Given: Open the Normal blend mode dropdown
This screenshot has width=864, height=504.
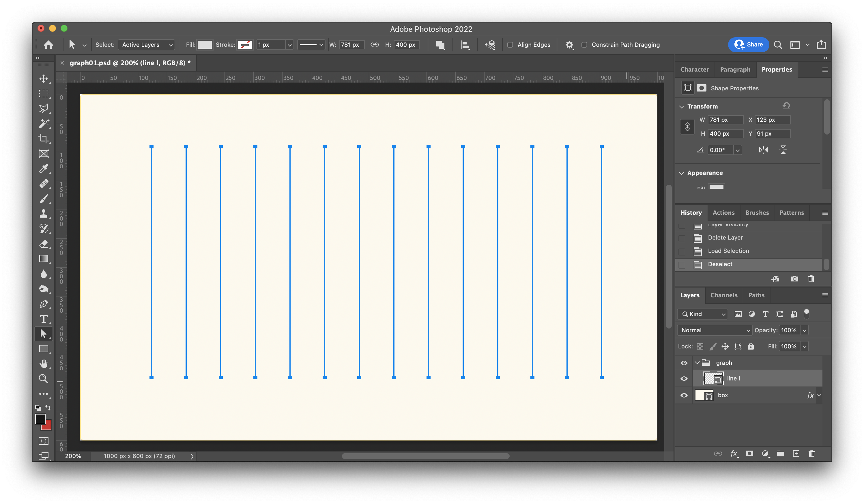Looking at the screenshot, I should click(x=715, y=330).
